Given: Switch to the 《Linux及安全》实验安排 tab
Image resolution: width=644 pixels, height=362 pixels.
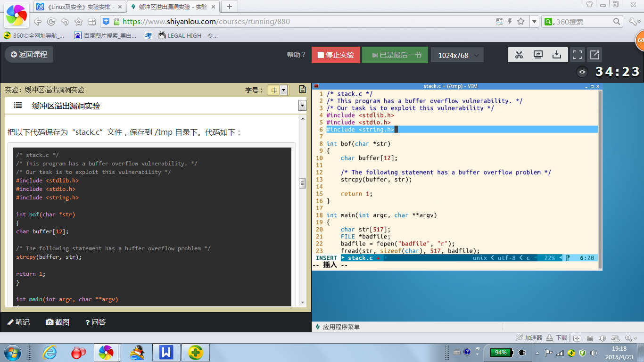Looking at the screenshot, I should [79, 7].
